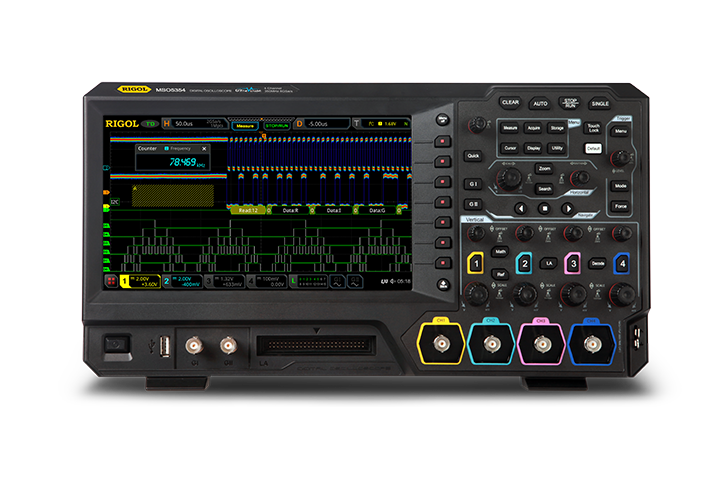This screenshot has width=720, height=480.
Task: Click the AUTO hardware button
Action: point(540,103)
